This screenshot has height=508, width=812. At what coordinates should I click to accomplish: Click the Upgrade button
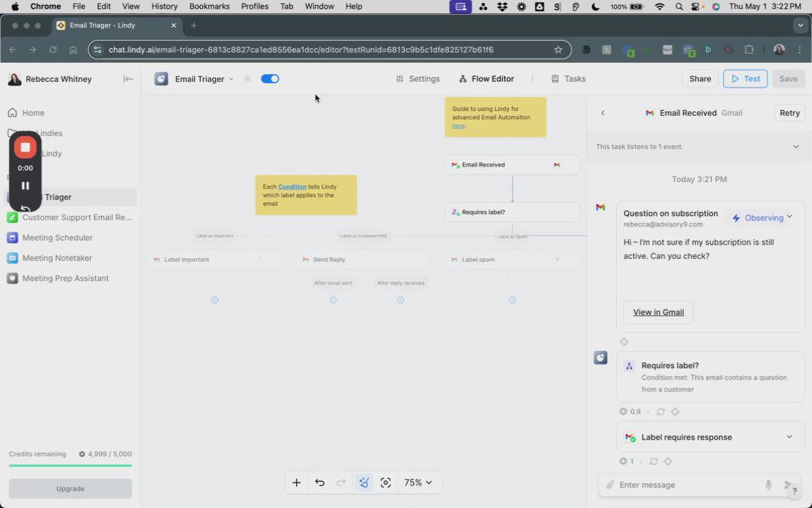click(70, 489)
